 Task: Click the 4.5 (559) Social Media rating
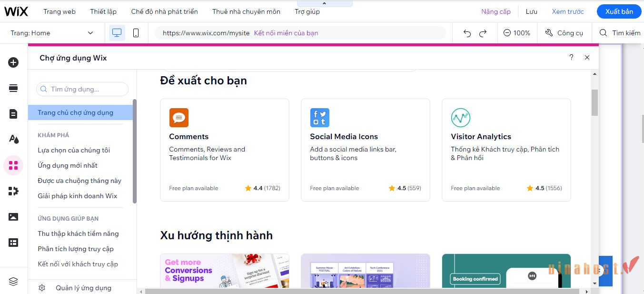pos(405,188)
